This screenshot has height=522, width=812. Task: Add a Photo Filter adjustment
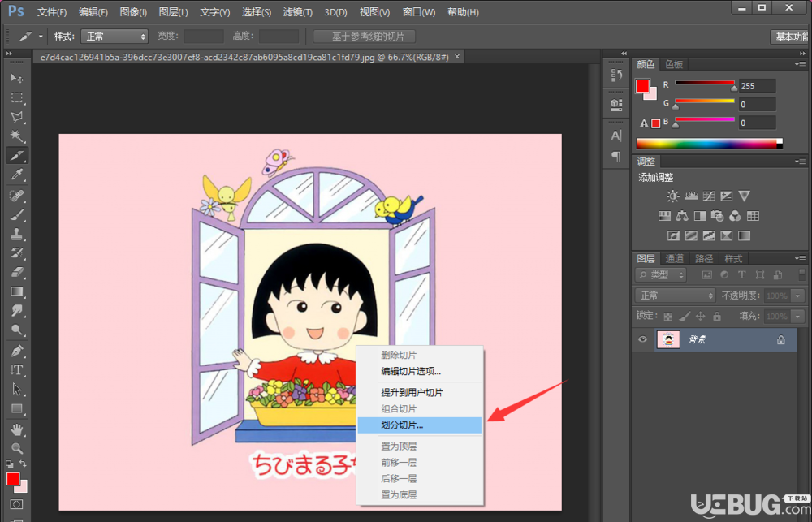(717, 216)
